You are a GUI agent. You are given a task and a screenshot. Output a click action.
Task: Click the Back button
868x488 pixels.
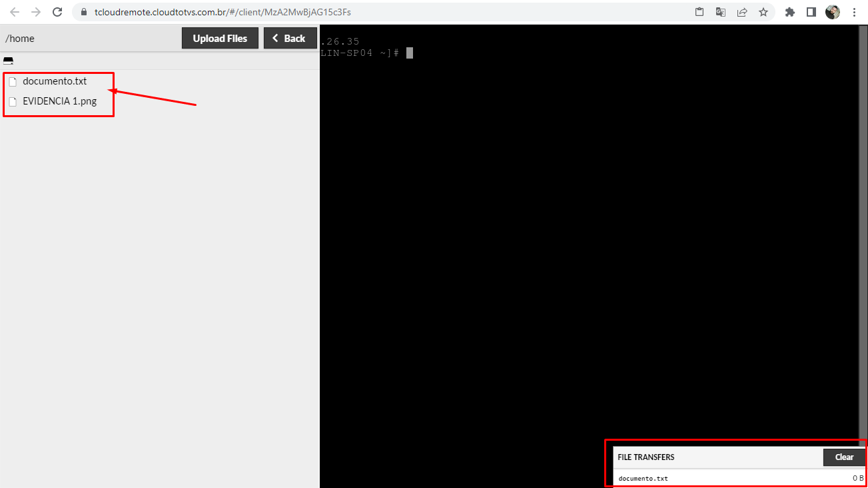pos(290,38)
